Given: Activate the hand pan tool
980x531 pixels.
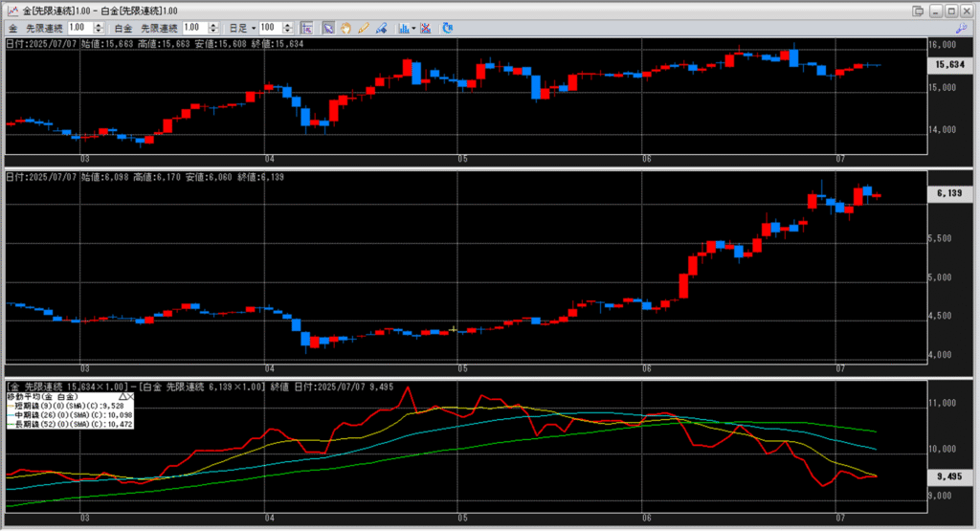Looking at the screenshot, I should click(x=346, y=29).
